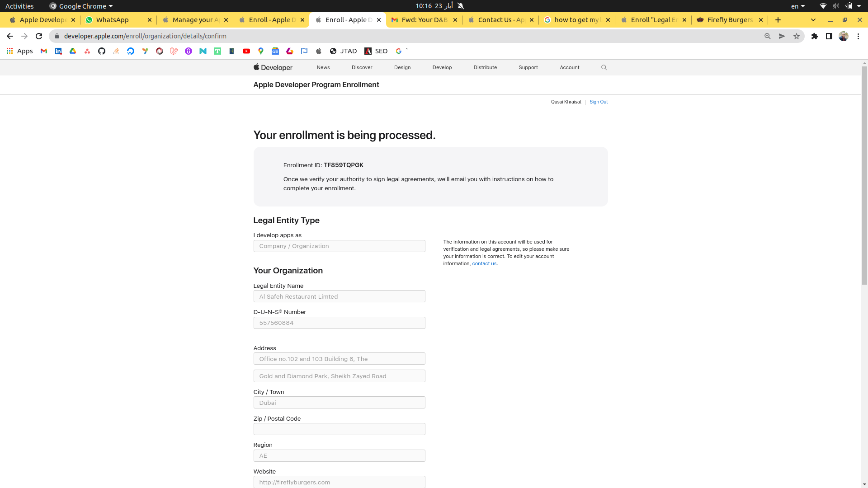Image resolution: width=868 pixels, height=488 pixels.
Task: Click the Apple Developer logo
Action: [x=273, y=67]
